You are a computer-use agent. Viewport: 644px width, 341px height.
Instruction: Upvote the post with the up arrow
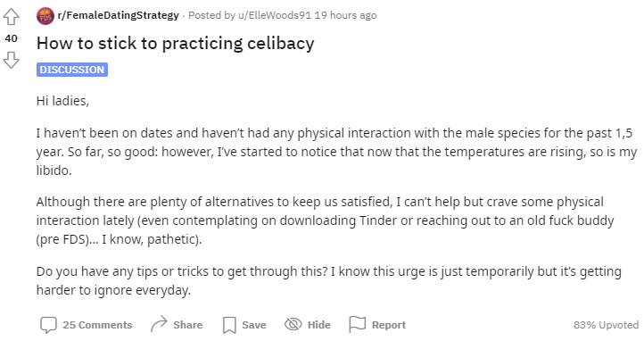(11, 17)
